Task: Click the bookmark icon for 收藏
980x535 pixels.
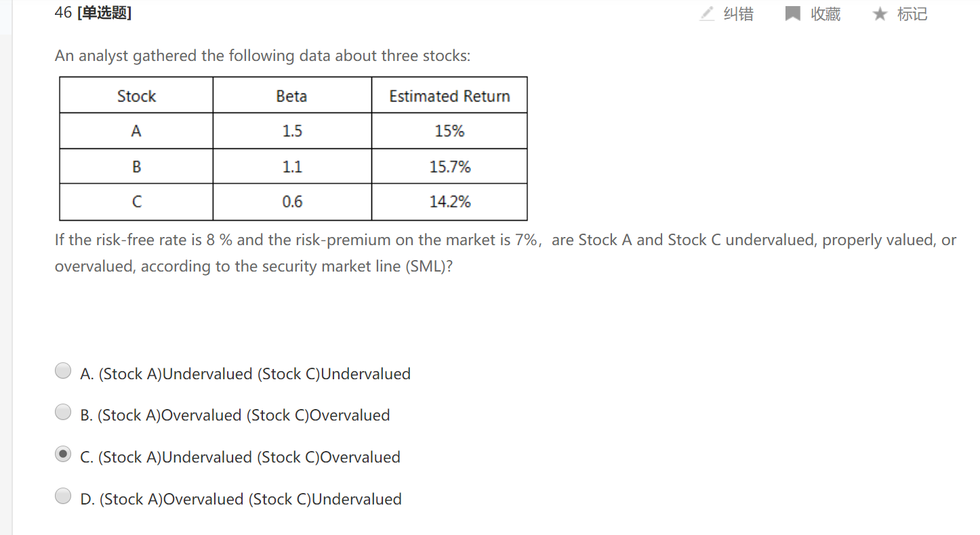Action: (792, 14)
